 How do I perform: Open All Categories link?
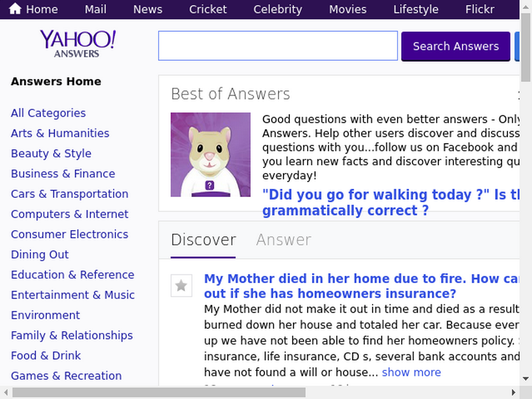[48, 113]
